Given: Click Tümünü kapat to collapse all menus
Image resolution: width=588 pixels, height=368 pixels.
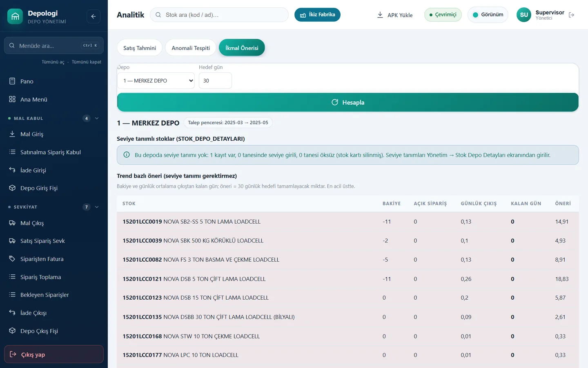Looking at the screenshot, I should coord(87,62).
